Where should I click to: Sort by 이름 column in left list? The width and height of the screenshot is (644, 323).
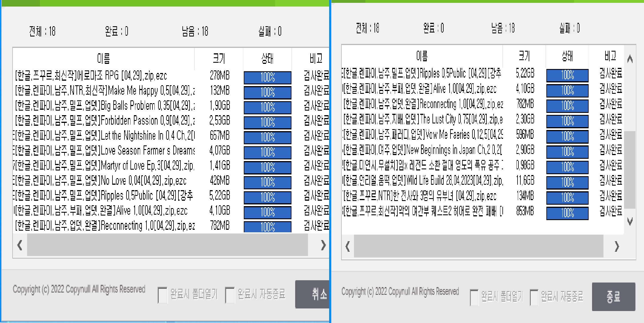click(x=103, y=58)
